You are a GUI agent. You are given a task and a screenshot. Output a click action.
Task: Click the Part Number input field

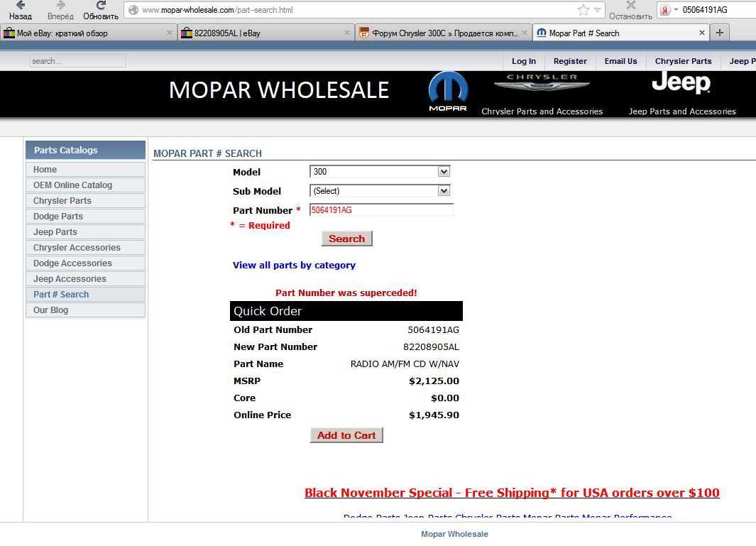coord(381,210)
